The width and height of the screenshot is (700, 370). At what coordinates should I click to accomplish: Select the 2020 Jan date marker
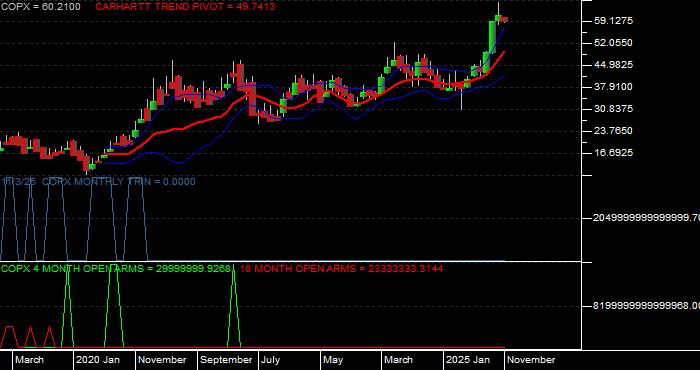[98, 360]
